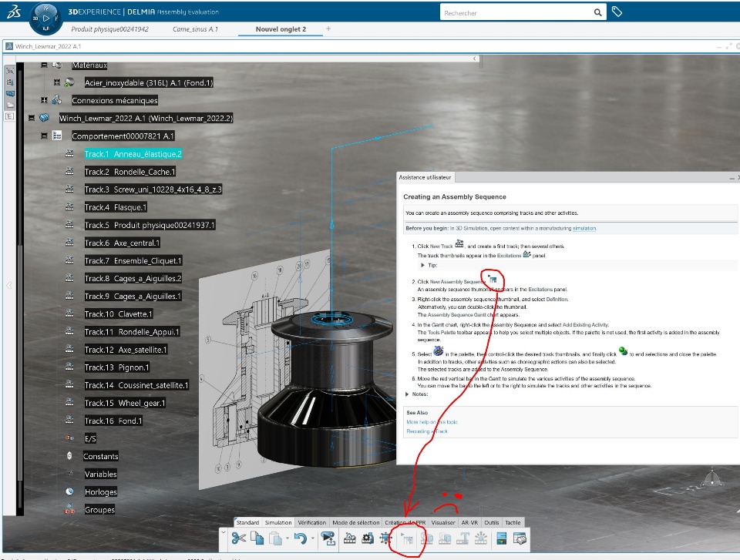The width and height of the screenshot is (740, 560).
Task: Open the Outils toolbar tab
Action: click(491, 522)
